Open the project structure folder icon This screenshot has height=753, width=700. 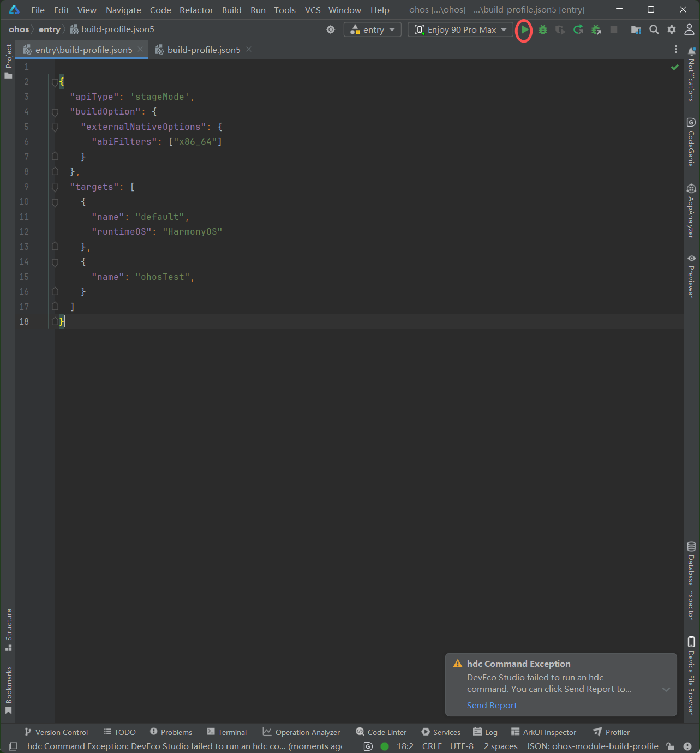636,30
